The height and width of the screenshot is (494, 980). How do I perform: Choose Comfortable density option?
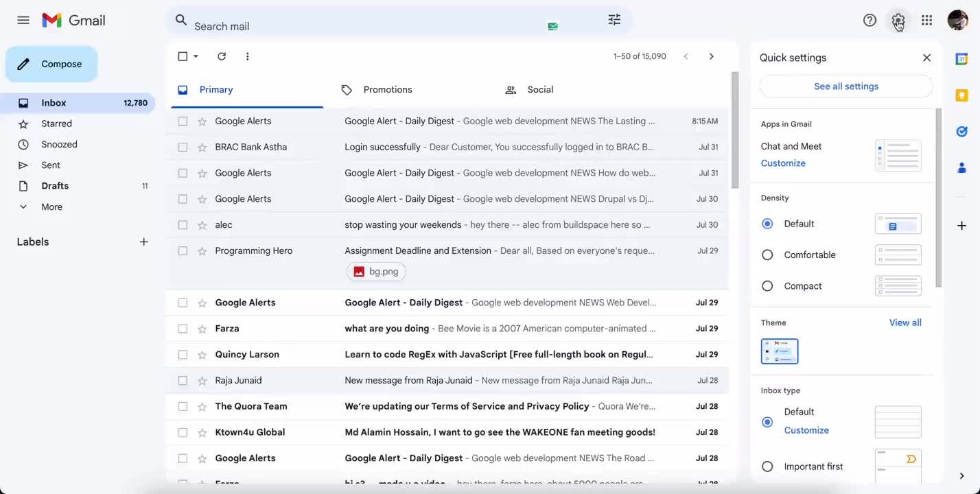pos(767,255)
